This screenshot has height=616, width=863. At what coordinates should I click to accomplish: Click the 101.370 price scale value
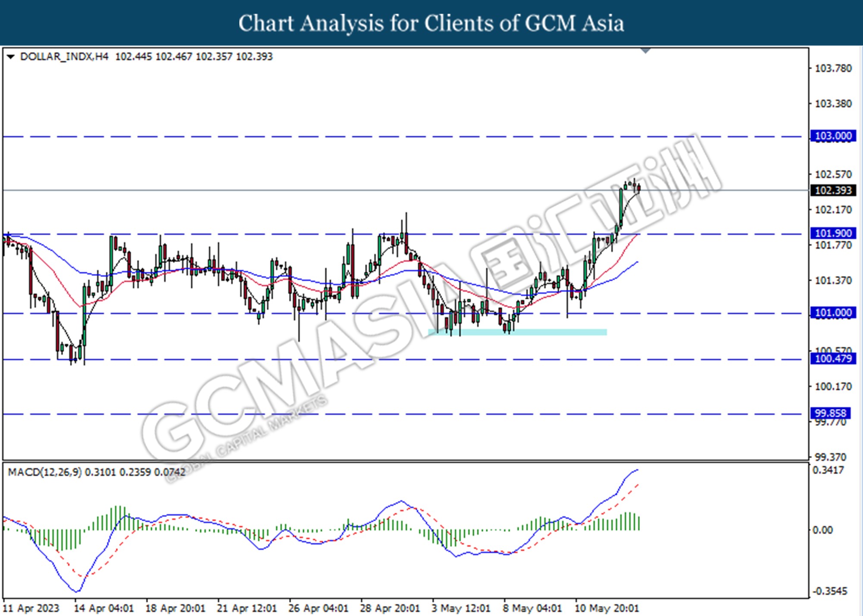pyautogui.click(x=833, y=280)
